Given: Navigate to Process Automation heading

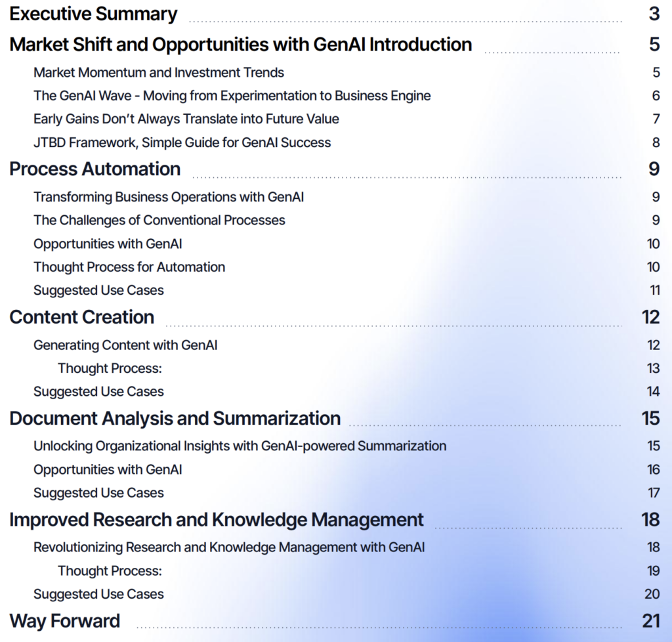Looking at the screenshot, I should coord(95,169).
